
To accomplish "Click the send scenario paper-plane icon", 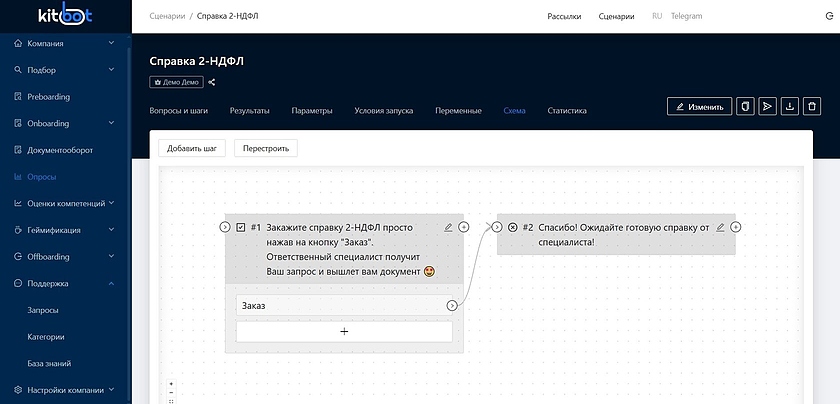I will (768, 106).
